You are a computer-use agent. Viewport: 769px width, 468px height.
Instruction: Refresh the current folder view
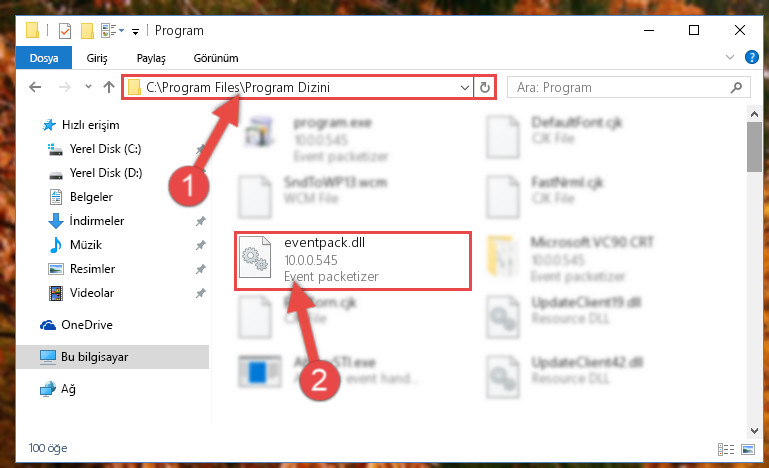point(485,87)
